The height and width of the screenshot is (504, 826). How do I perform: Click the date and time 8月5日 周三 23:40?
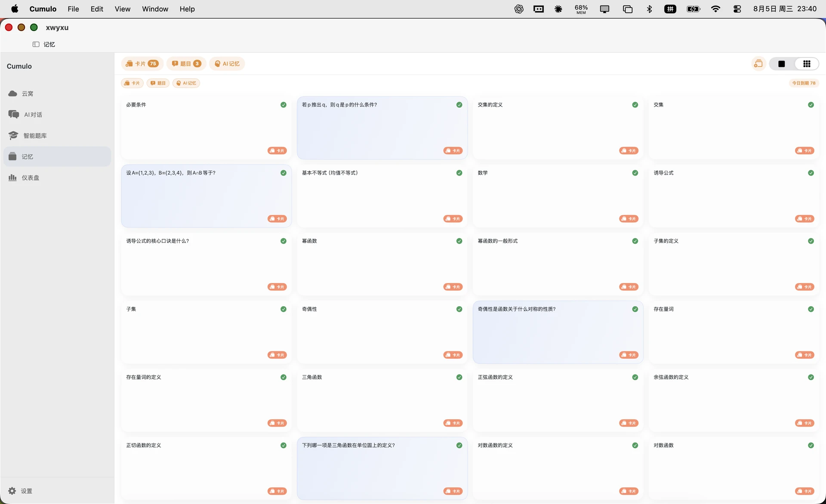pyautogui.click(x=785, y=9)
